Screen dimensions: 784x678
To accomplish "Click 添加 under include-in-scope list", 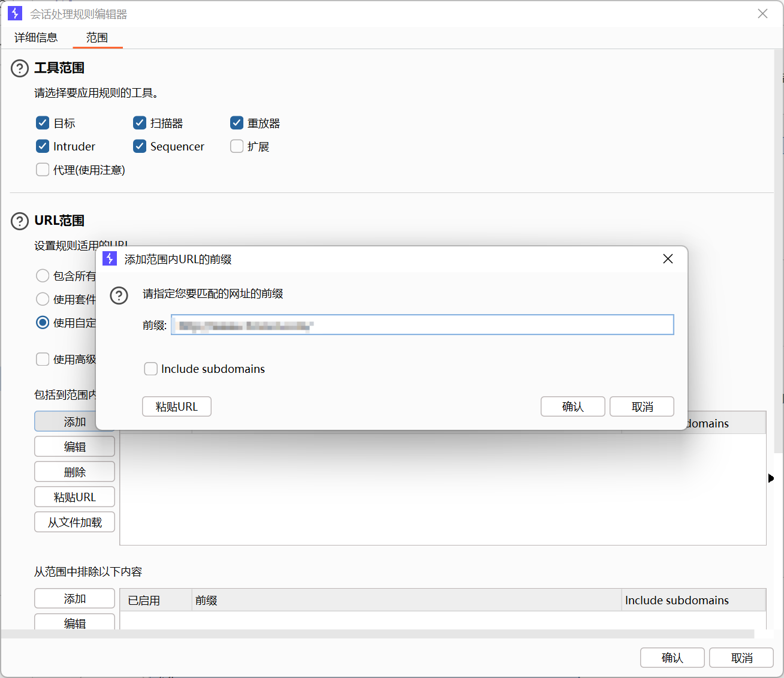I will click(74, 421).
